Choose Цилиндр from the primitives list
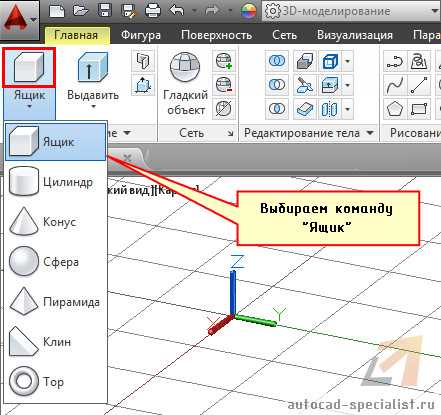 pyautogui.click(x=56, y=182)
